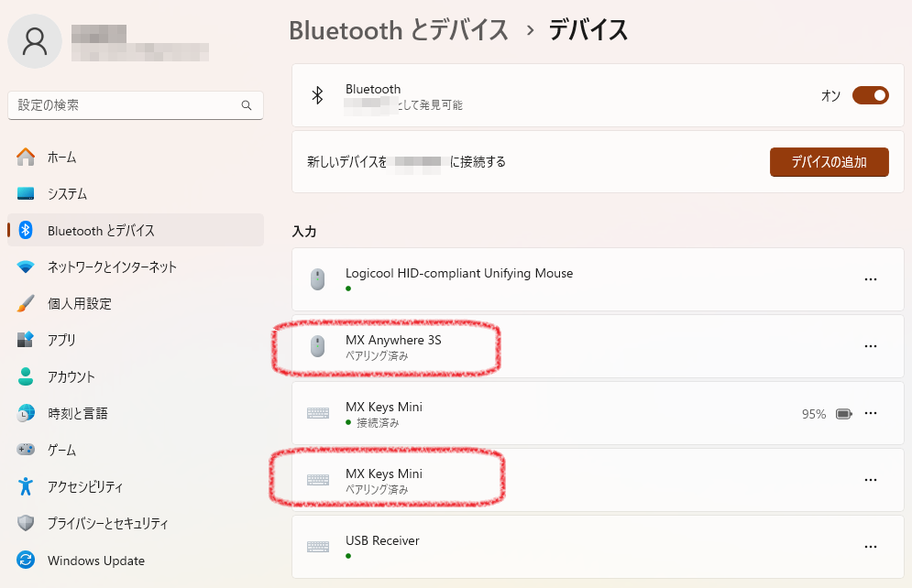
Task: Toggle the Bluetooth switch off
Action: click(870, 95)
